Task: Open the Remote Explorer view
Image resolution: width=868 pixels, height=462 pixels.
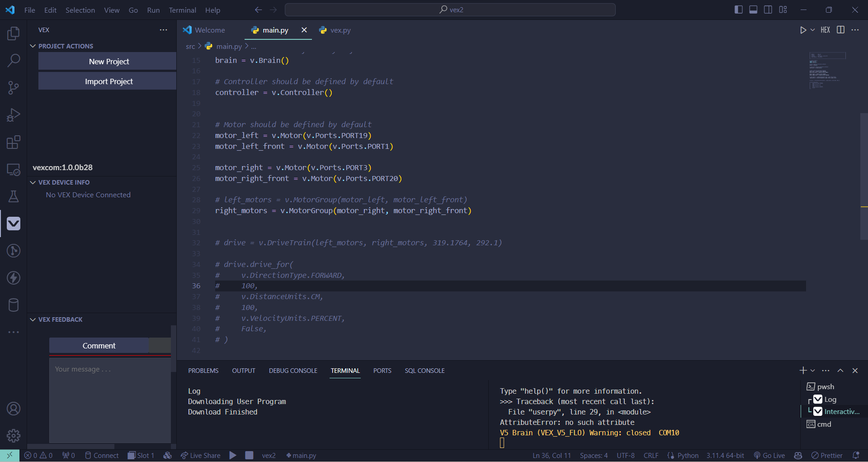Action: point(14,169)
